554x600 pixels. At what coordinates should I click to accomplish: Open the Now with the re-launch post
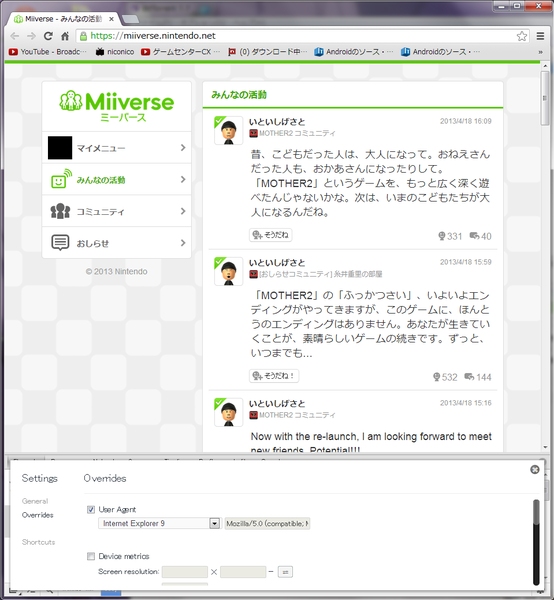click(x=371, y=442)
